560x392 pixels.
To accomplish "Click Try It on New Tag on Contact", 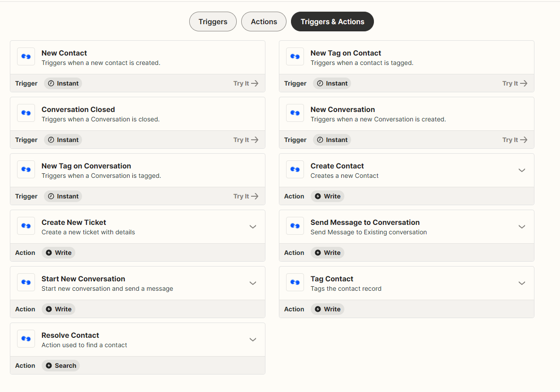I will (515, 83).
